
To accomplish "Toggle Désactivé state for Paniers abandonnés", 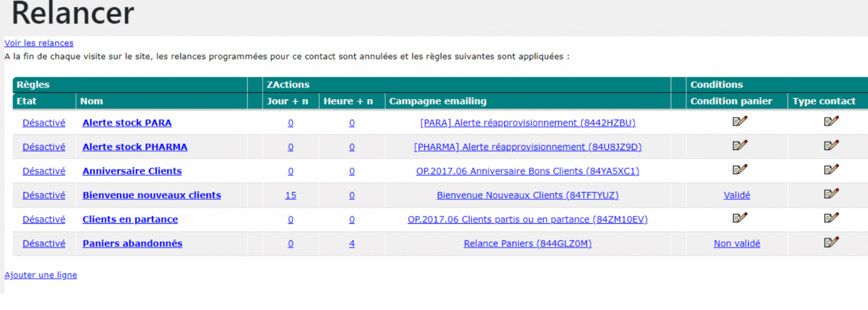I will click(x=44, y=244).
